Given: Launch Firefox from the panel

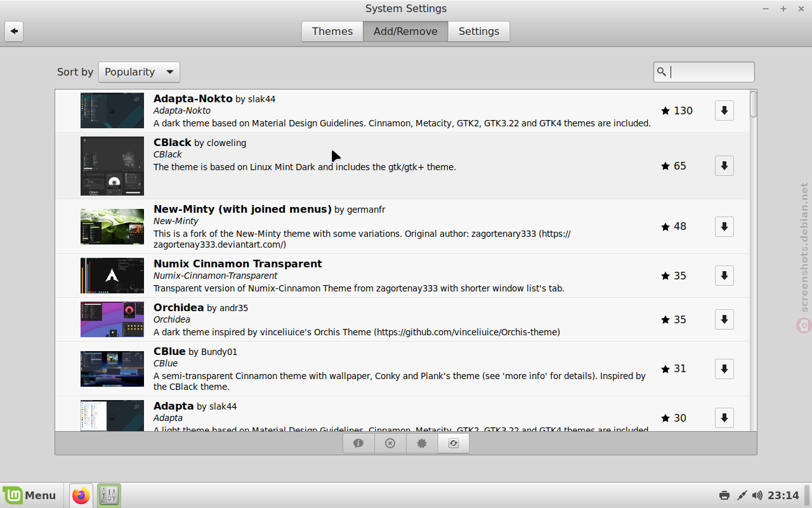Looking at the screenshot, I should point(81,495).
